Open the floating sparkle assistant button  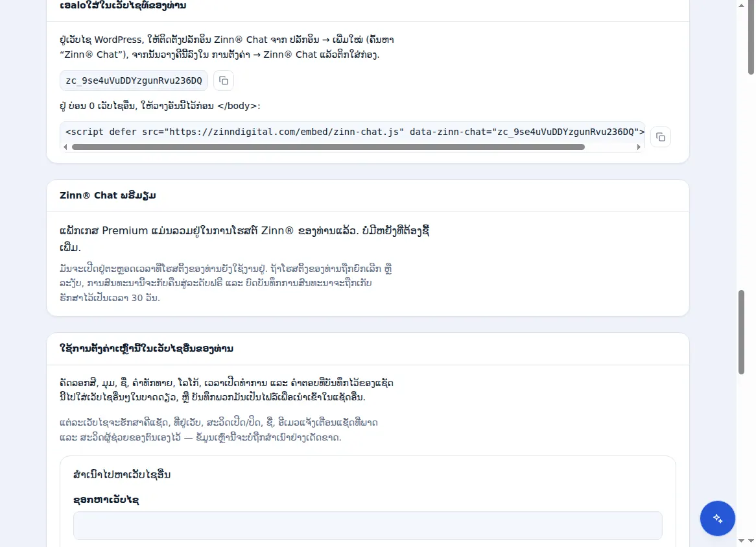pos(717,518)
